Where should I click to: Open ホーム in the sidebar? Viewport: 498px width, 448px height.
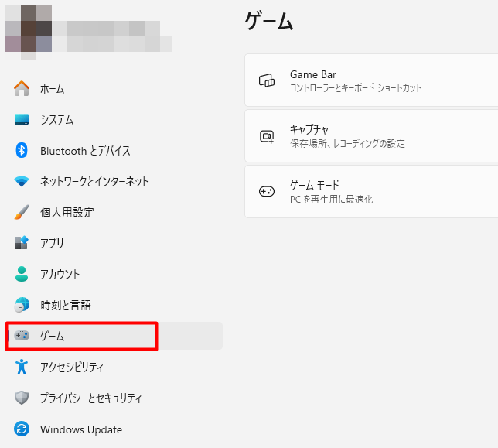pyautogui.click(x=114, y=88)
